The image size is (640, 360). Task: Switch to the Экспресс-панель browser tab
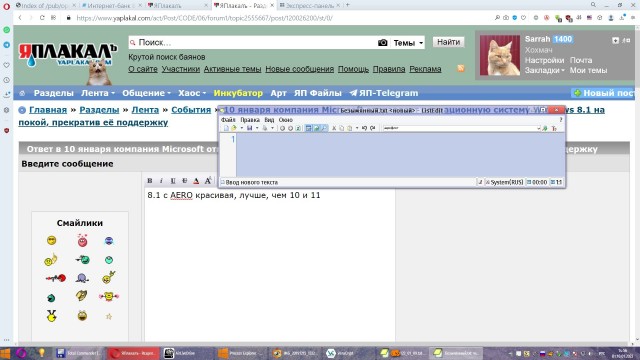tap(309, 5)
